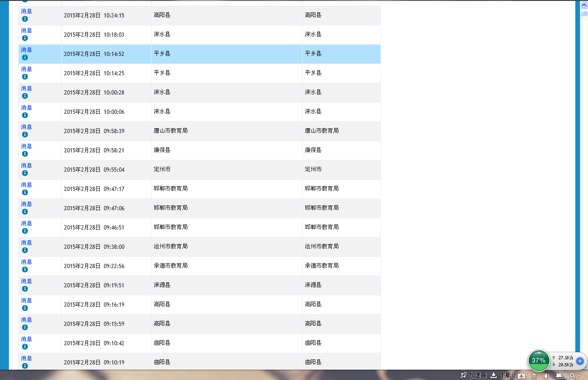The width and height of the screenshot is (588, 380).
Task: Click the trash bin cleanup icon
Action: click(534, 376)
